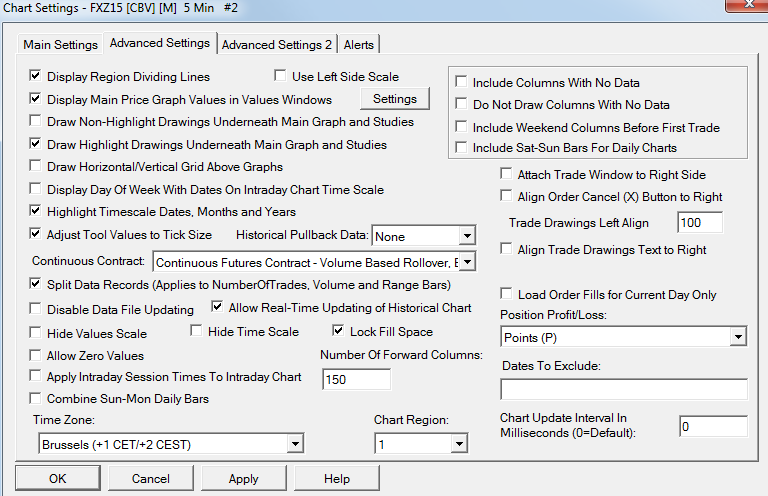Open the Chart Region dropdown
The height and width of the screenshot is (496, 768).
[x=459, y=443]
